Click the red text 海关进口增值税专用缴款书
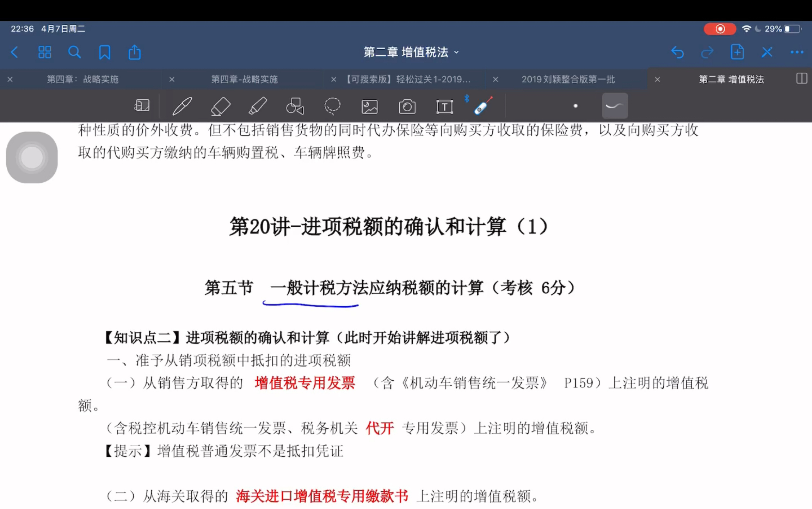 point(322,496)
